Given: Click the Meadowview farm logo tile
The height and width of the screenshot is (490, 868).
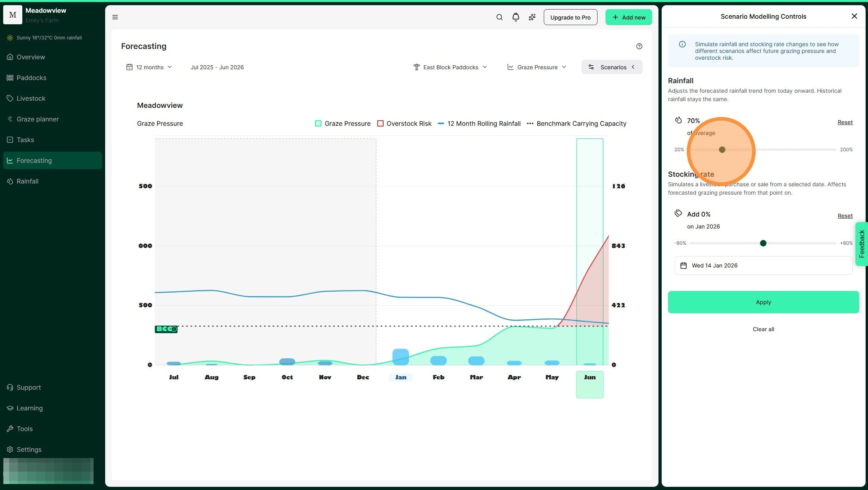Looking at the screenshot, I should tap(13, 15).
